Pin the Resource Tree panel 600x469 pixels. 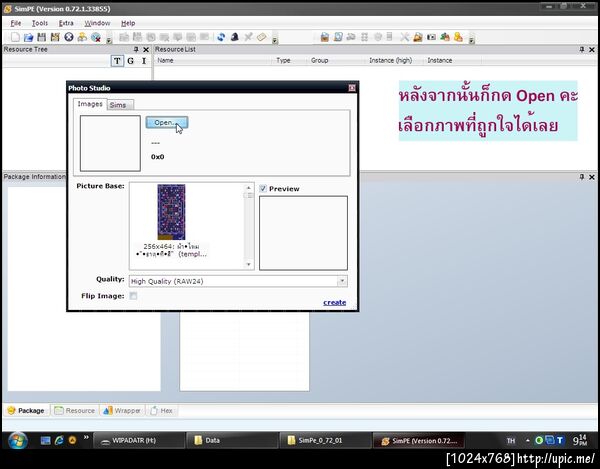(136, 49)
